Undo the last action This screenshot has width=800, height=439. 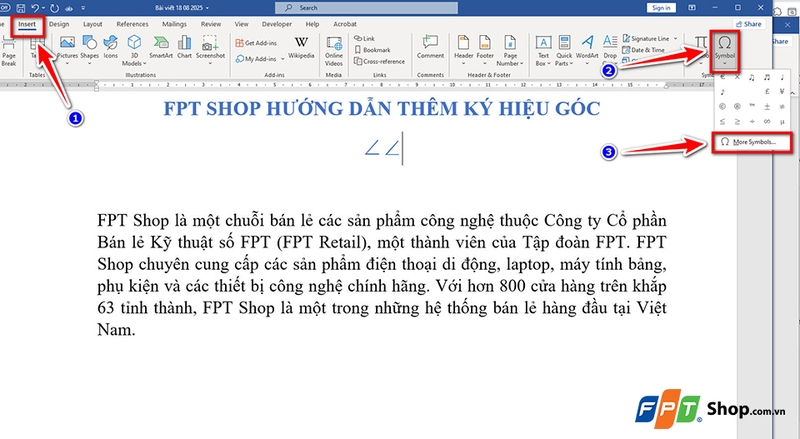coord(35,8)
